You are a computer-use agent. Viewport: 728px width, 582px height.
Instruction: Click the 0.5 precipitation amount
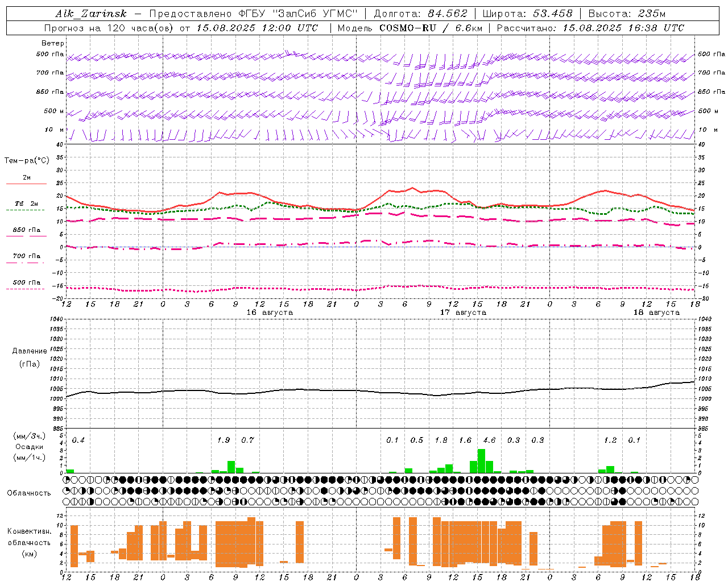[x=417, y=440]
